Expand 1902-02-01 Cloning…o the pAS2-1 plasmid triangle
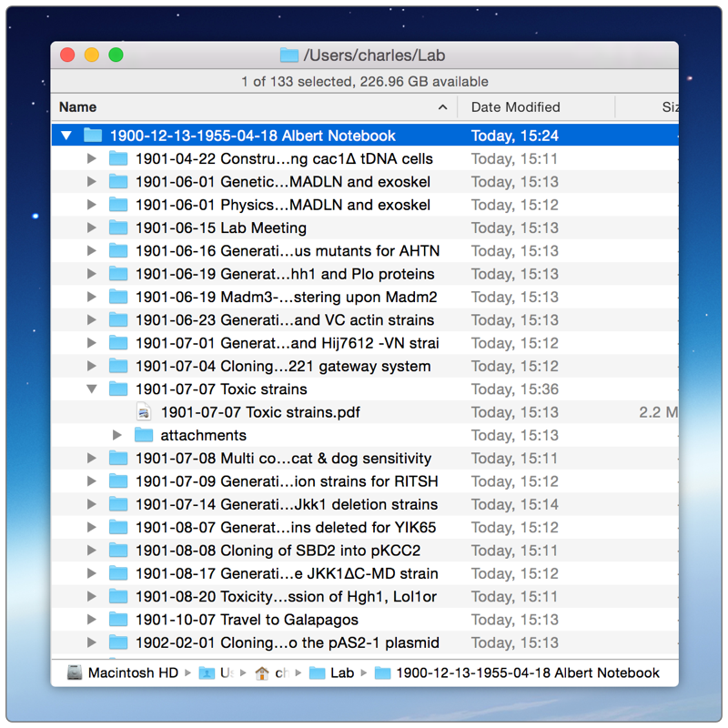The width and height of the screenshot is (728, 728). pyautogui.click(x=92, y=643)
